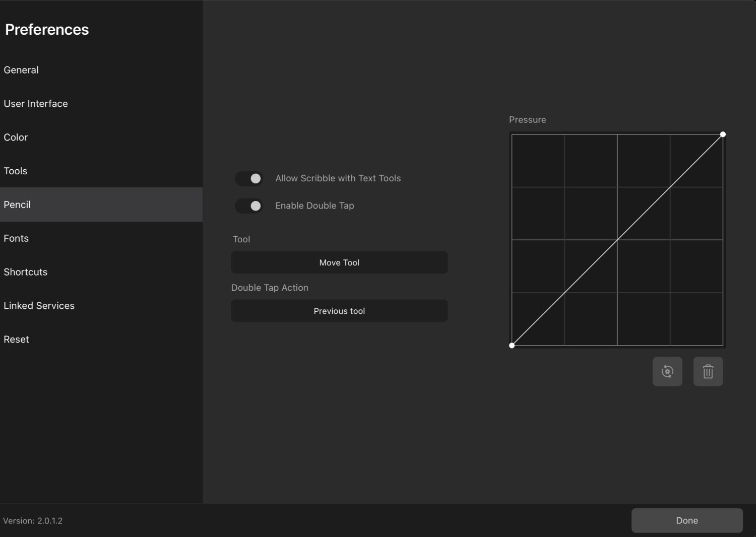Open the Shortcuts preferences

click(101, 272)
